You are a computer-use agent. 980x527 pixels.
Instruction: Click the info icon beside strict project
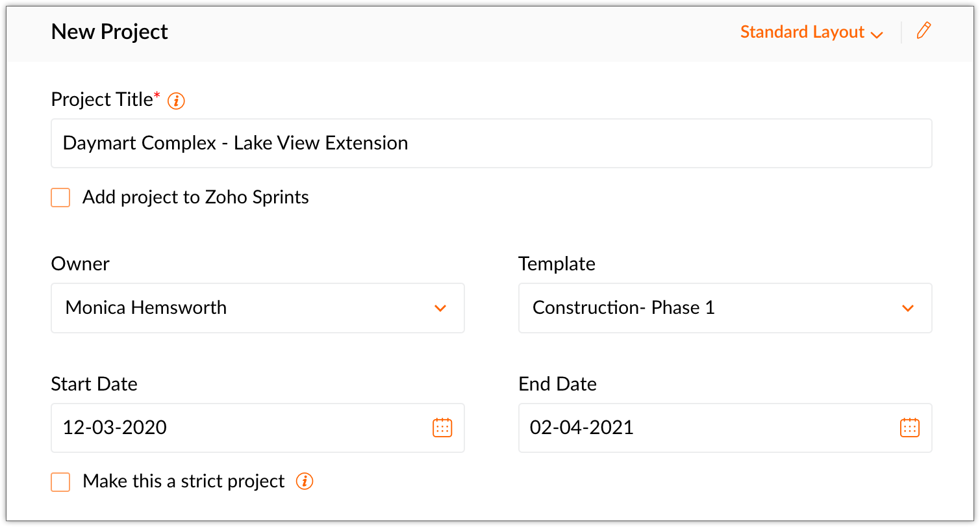[305, 482]
